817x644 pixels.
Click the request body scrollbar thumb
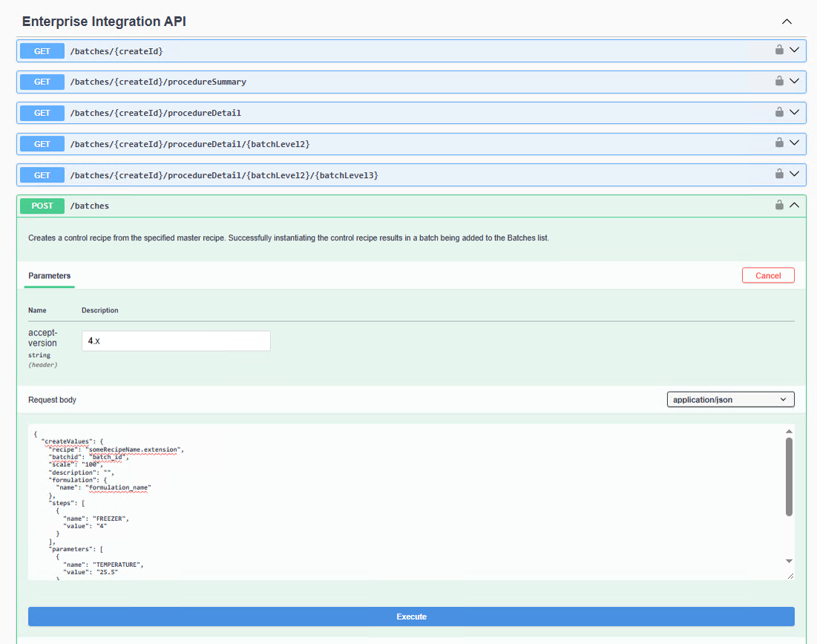click(789, 477)
